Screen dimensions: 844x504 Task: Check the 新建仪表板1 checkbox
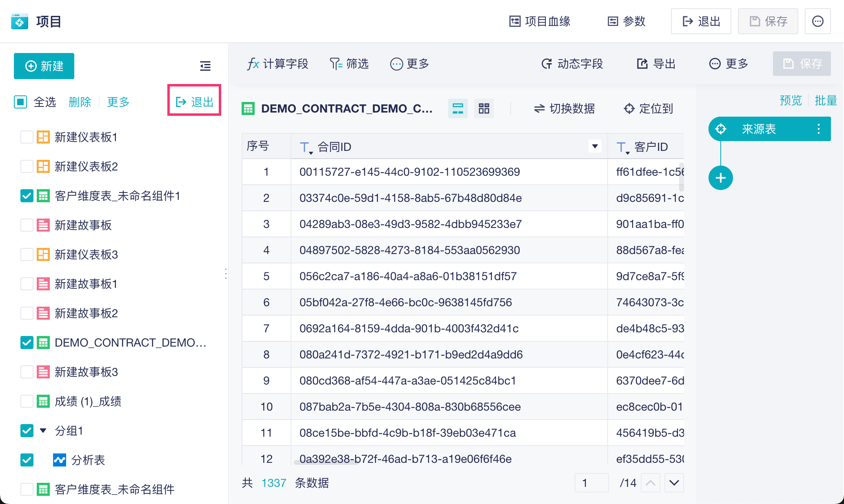pos(27,137)
